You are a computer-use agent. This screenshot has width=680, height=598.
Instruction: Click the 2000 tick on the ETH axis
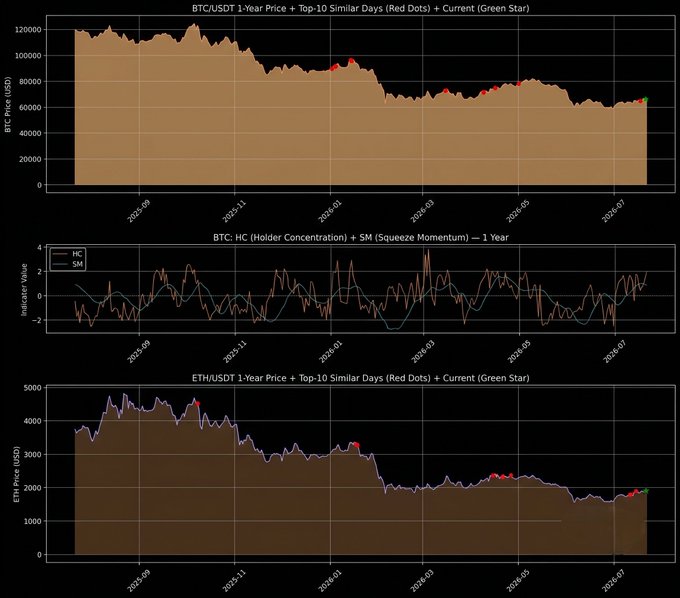34,488
